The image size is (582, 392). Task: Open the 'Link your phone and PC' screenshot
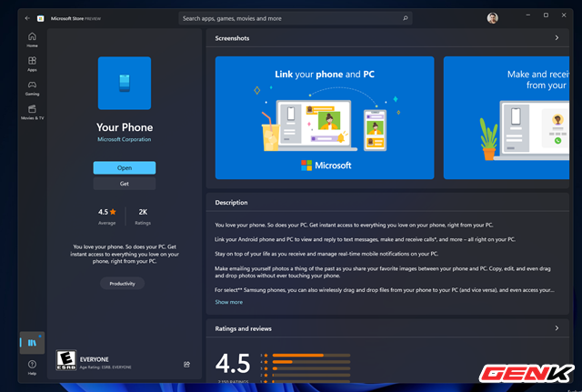point(325,117)
